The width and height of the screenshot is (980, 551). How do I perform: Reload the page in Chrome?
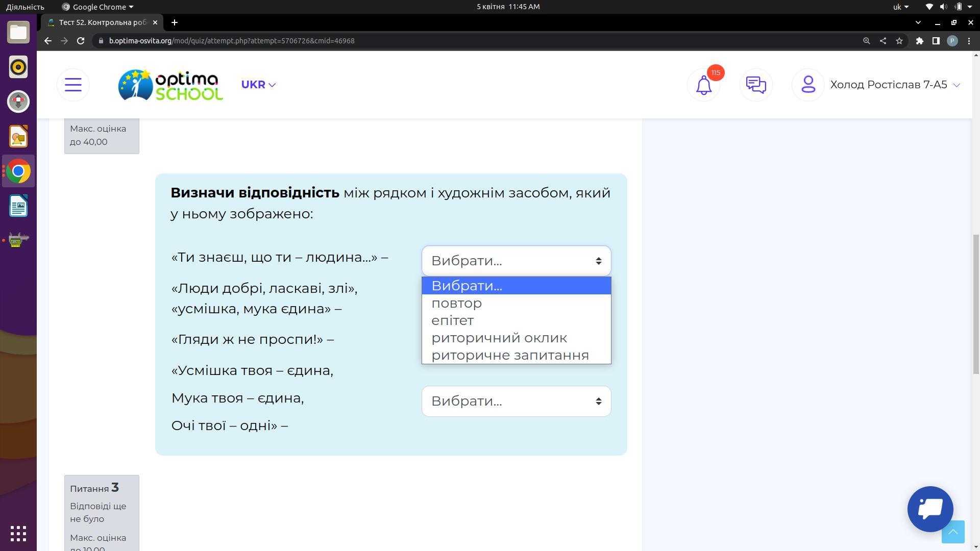pos(81,41)
